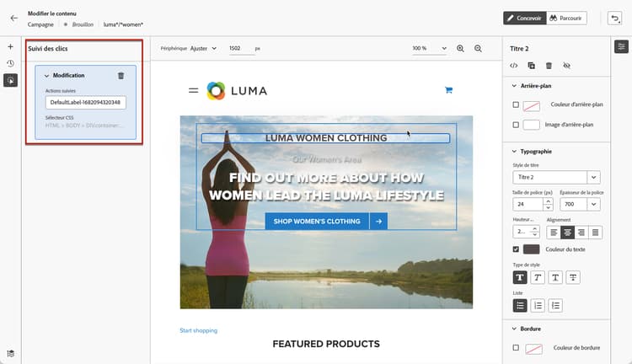Align text to the right
The image size is (632, 364).
pyautogui.click(x=581, y=233)
